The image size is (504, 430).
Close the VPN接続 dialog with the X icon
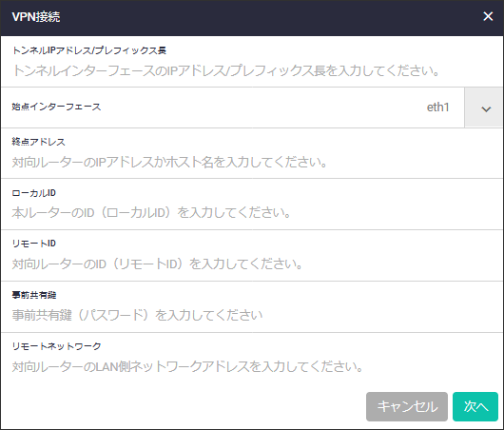(x=488, y=16)
